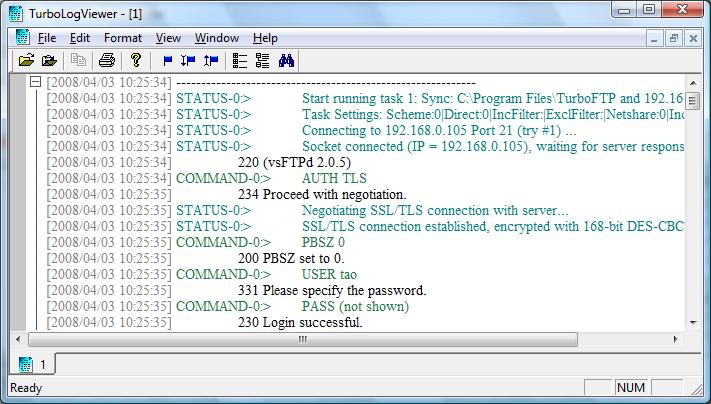Open the Edit menu
711x404 pixels.
(x=80, y=38)
